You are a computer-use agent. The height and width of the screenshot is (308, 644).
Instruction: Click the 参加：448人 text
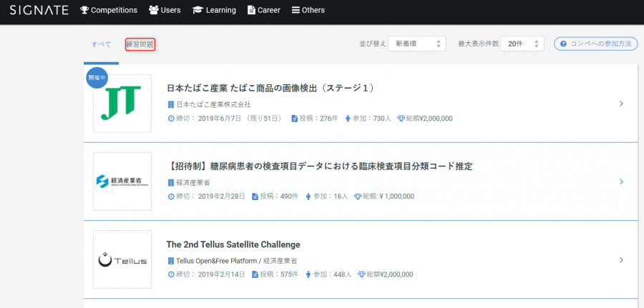(333, 274)
